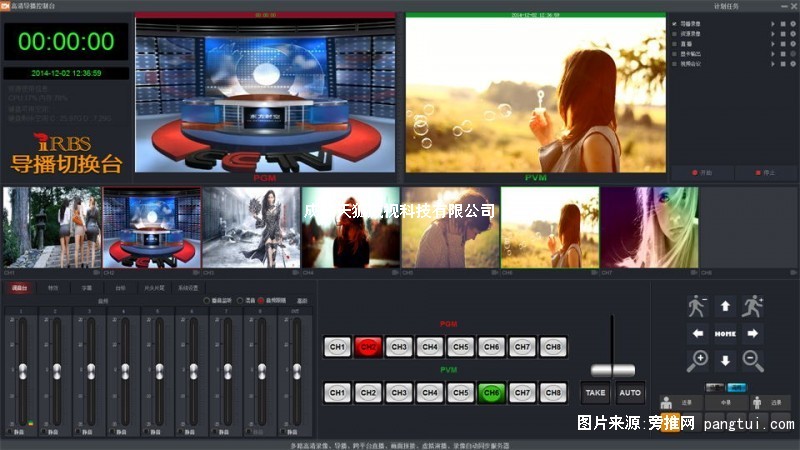Open the 片头片尾 tab
Viewport: 800px width, 450px height.
coord(154,288)
